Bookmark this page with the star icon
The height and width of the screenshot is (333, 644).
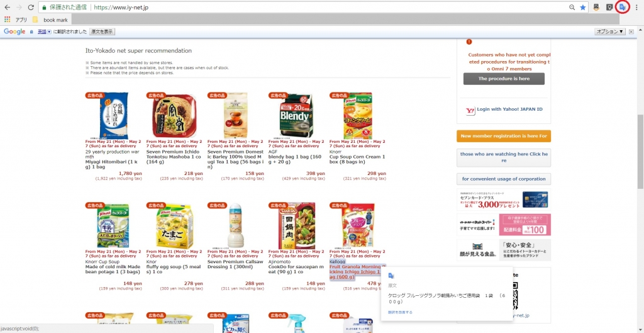coord(583,7)
